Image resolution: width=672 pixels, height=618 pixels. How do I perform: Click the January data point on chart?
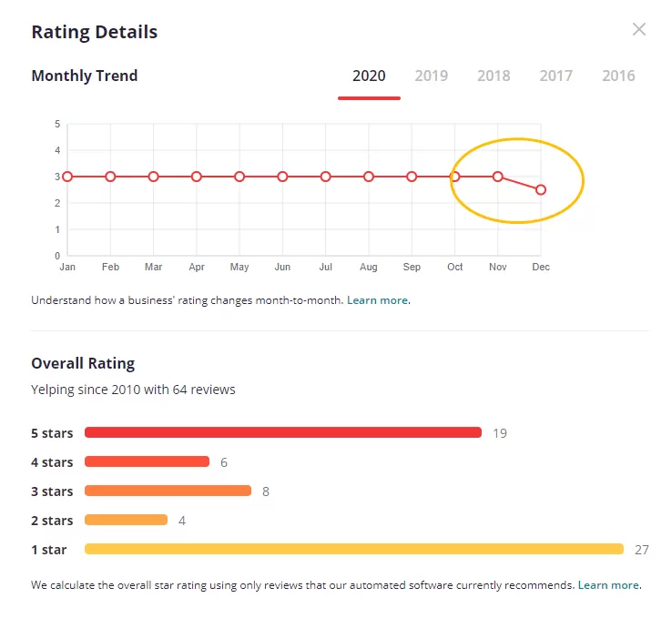67,177
